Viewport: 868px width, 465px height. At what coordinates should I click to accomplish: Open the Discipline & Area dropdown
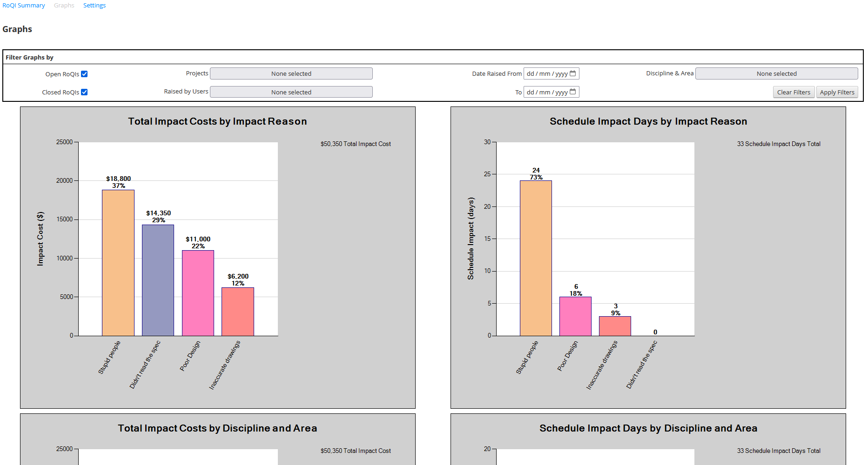pos(776,73)
